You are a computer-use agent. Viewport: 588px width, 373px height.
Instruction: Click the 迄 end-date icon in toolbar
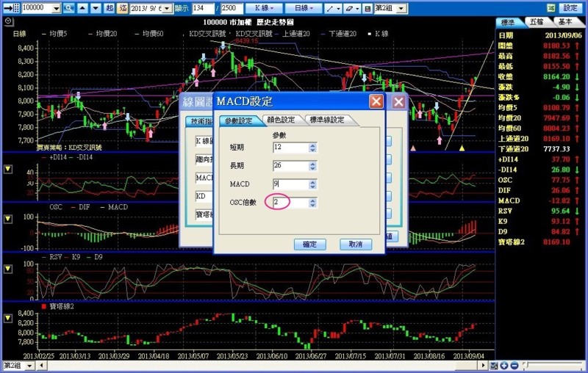point(123,8)
